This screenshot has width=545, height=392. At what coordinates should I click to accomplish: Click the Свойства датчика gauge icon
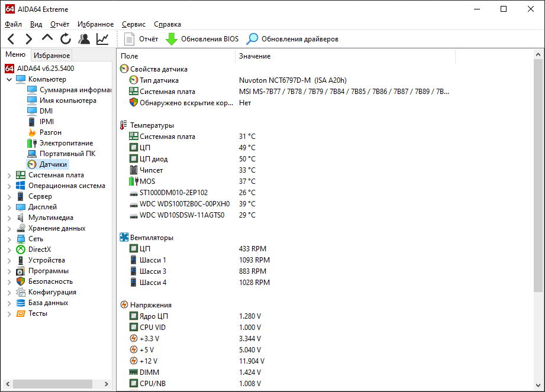click(124, 69)
